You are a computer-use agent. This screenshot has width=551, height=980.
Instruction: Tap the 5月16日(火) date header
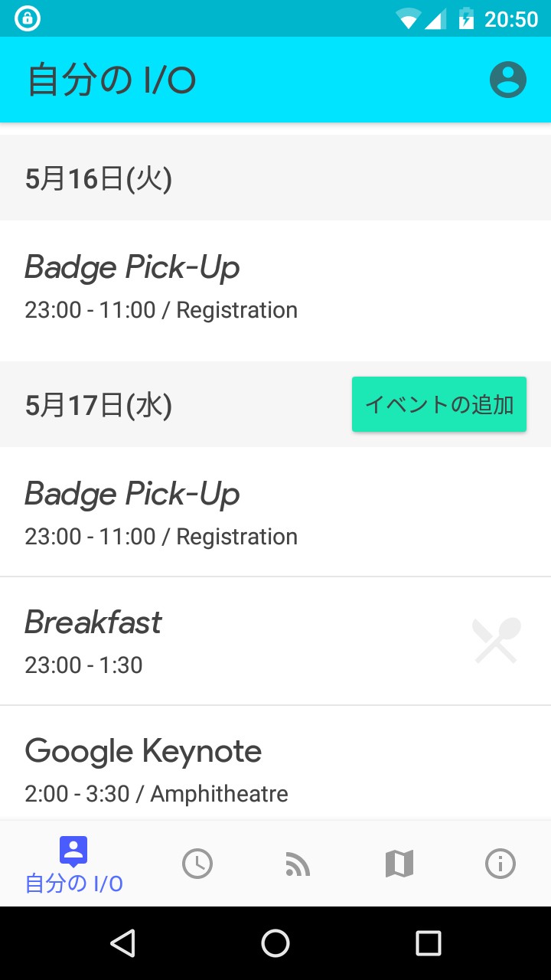tap(98, 179)
